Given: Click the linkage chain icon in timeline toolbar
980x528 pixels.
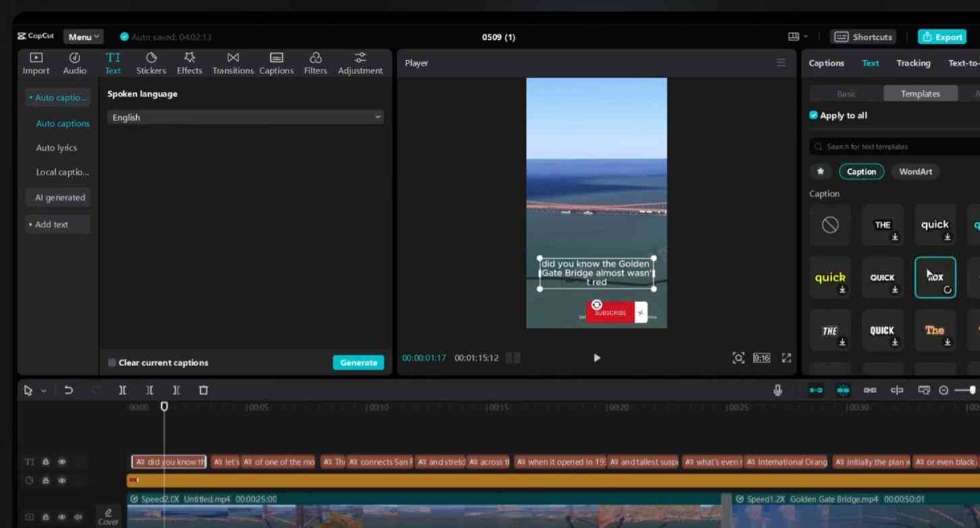Looking at the screenshot, I should point(870,390).
